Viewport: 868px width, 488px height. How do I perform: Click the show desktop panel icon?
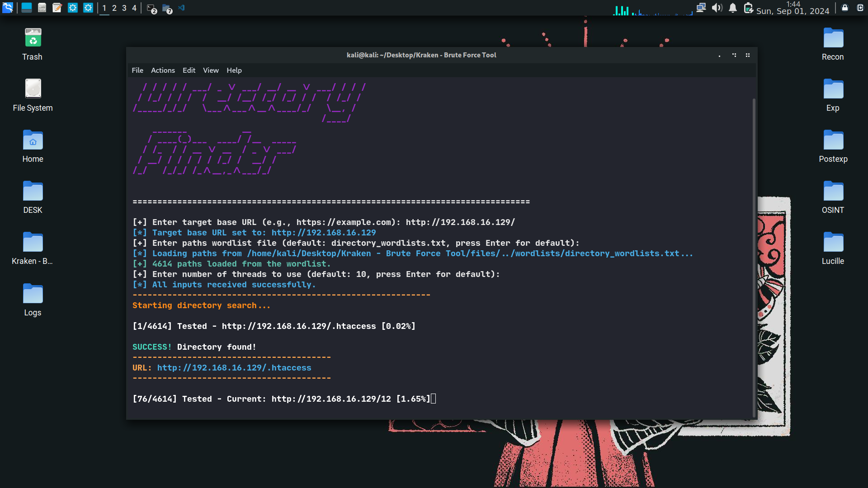click(27, 8)
